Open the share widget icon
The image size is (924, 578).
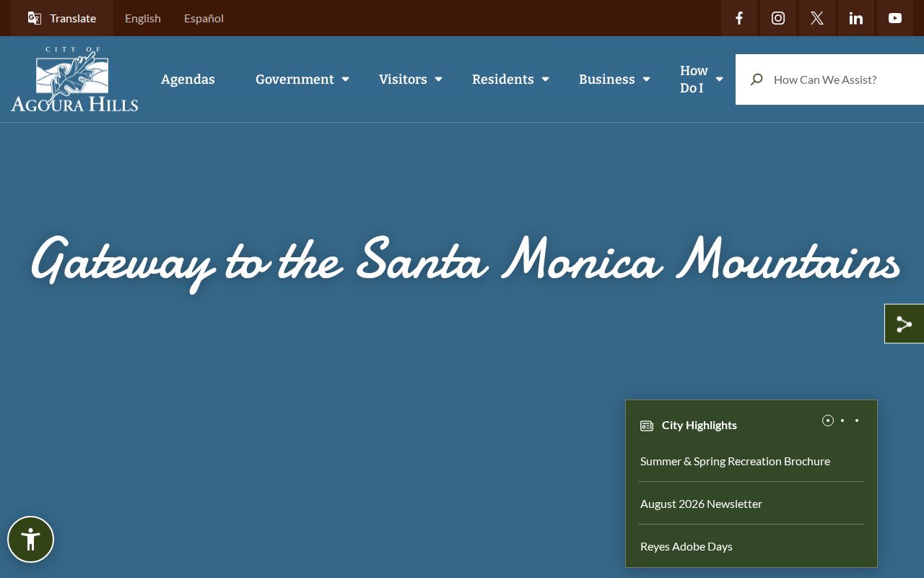[x=905, y=324]
